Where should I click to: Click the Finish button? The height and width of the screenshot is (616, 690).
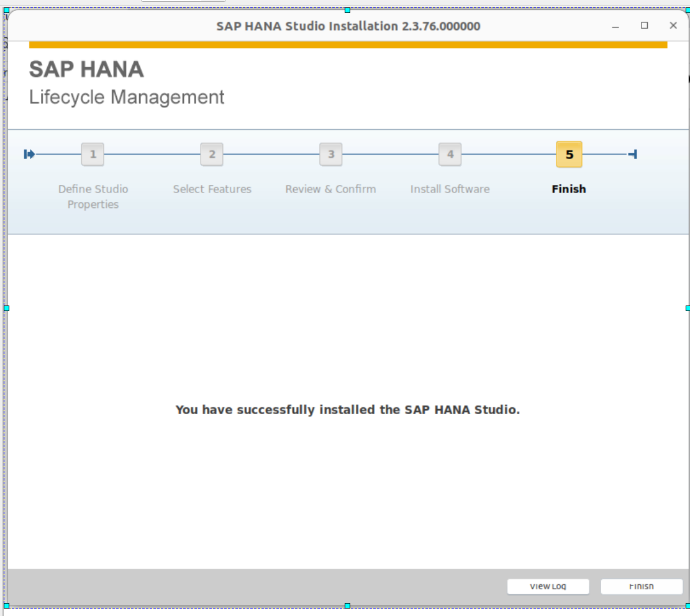[x=641, y=587]
